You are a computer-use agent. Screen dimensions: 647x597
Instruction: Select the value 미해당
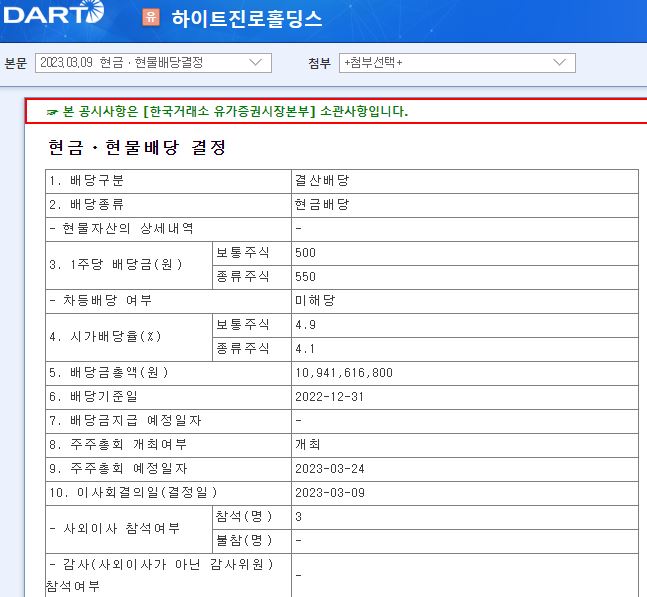click(315, 300)
